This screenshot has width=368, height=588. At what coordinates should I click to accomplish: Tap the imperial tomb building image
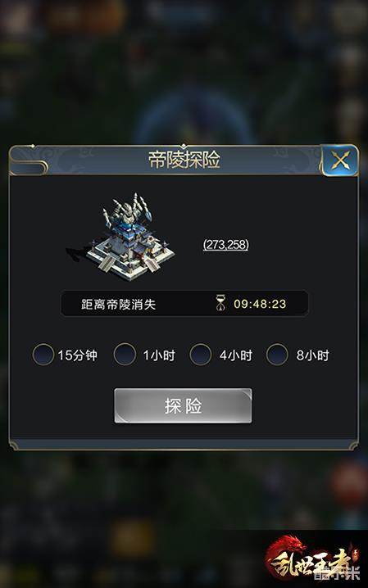pyautogui.click(x=121, y=237)
